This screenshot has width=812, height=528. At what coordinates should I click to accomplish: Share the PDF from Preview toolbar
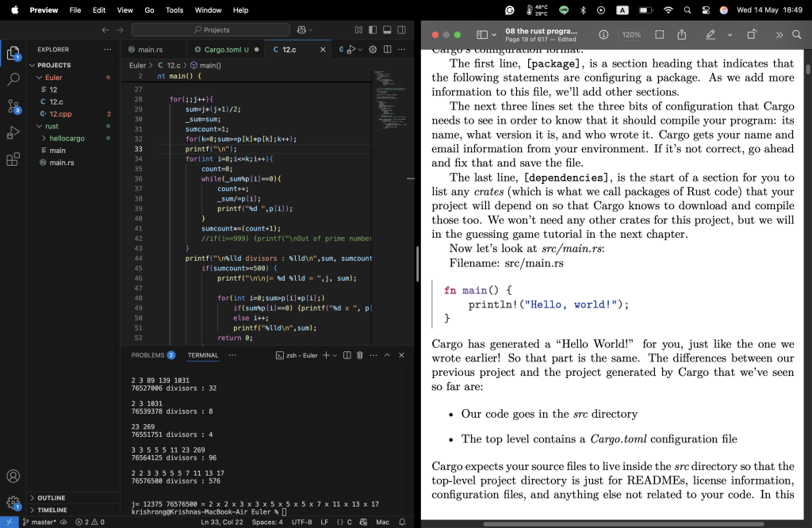(x=681, y=35)
